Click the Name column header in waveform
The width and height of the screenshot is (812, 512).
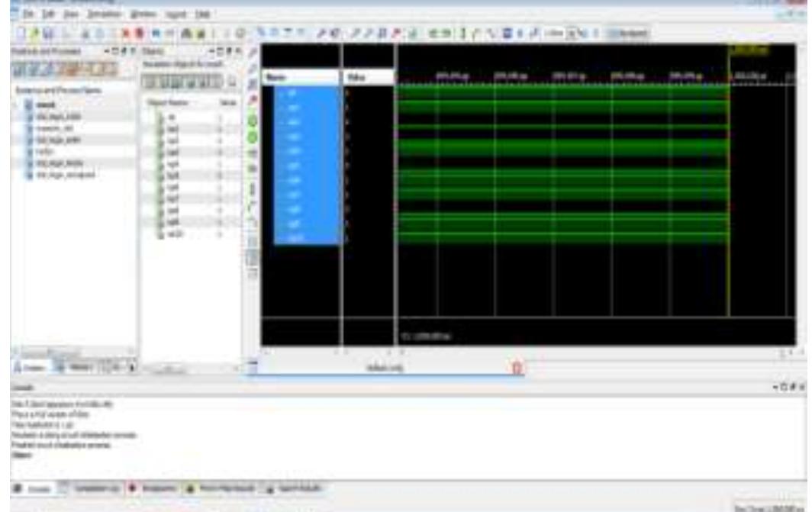301,77
